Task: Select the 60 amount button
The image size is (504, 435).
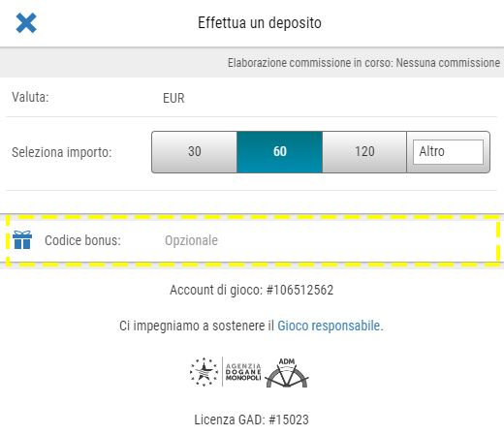Action: (x=279, y=152)
